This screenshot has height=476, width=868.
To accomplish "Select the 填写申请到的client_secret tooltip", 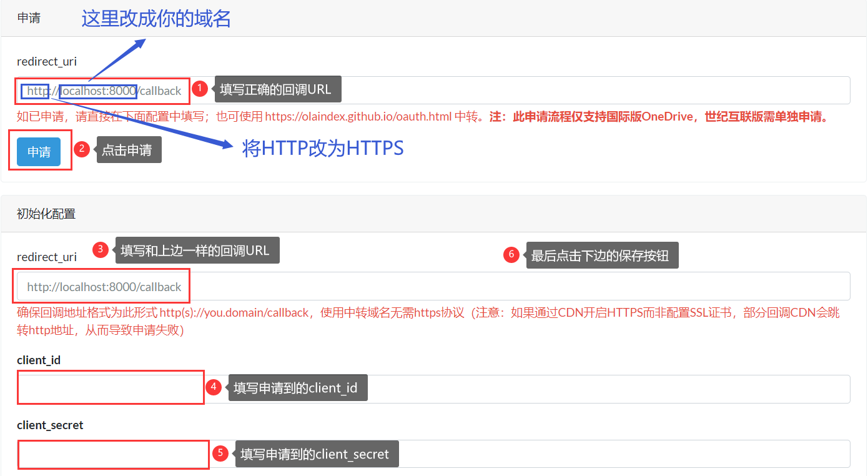I will pos(316,454).
